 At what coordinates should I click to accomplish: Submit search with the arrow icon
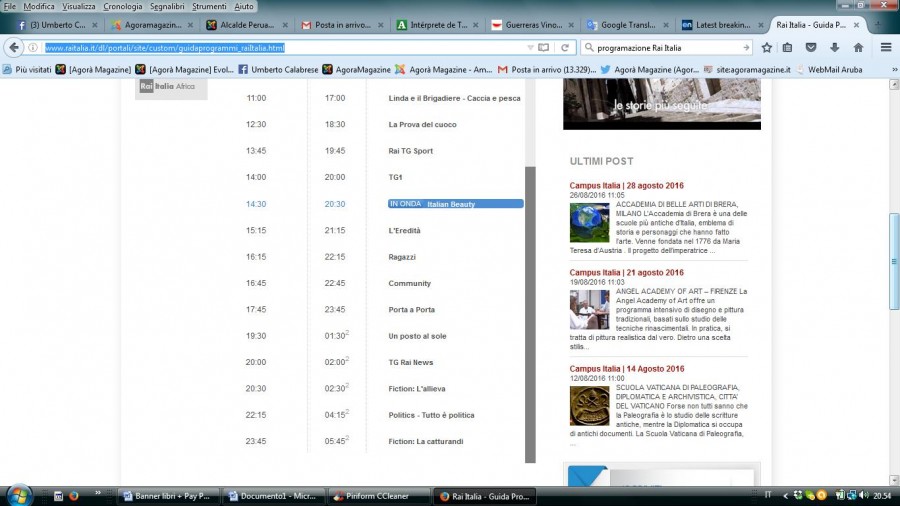point(746,48)
